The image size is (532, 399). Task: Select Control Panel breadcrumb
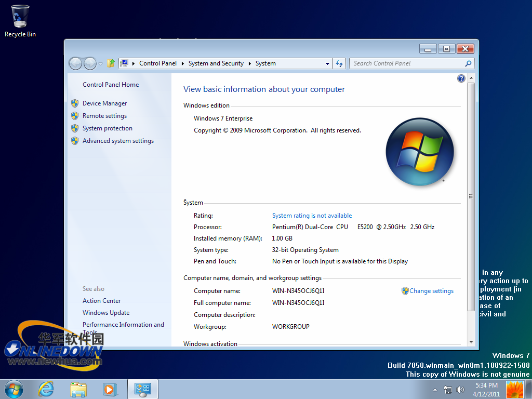[158, 63]
